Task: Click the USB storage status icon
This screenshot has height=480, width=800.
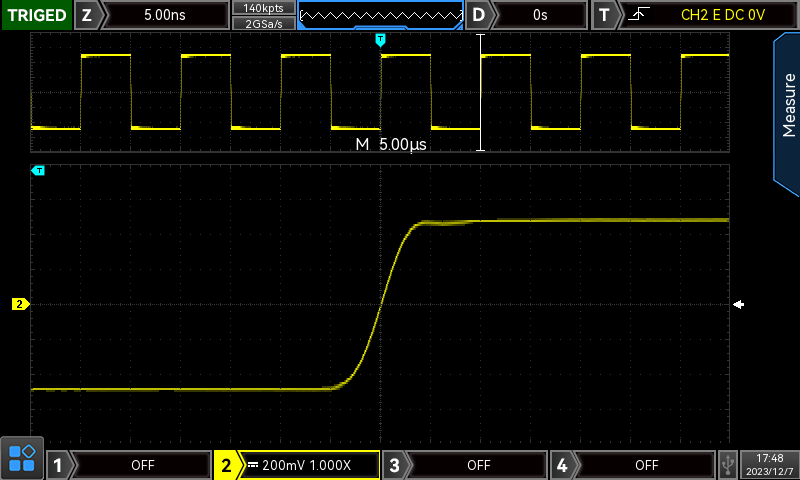Action: (730, 465)
